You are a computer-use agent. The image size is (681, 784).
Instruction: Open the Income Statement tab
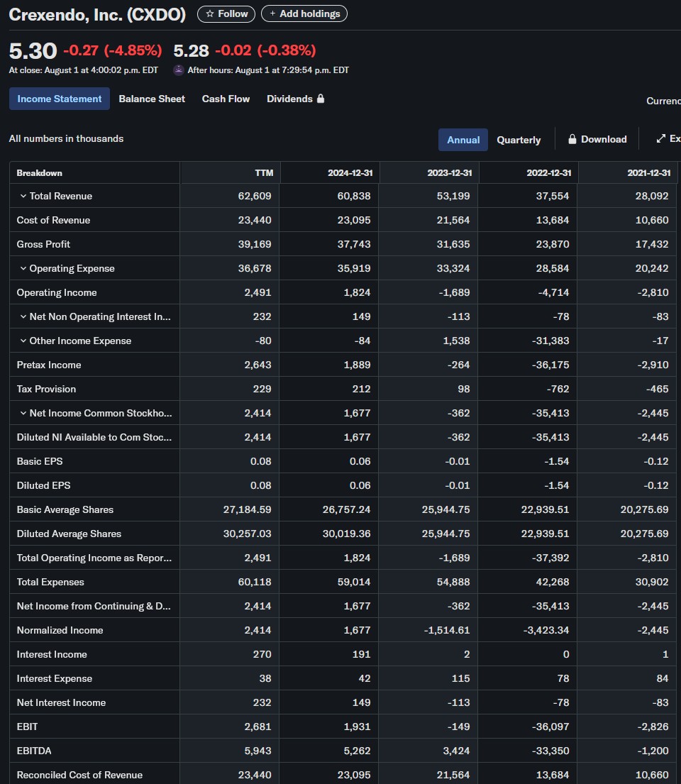(60, 99)
